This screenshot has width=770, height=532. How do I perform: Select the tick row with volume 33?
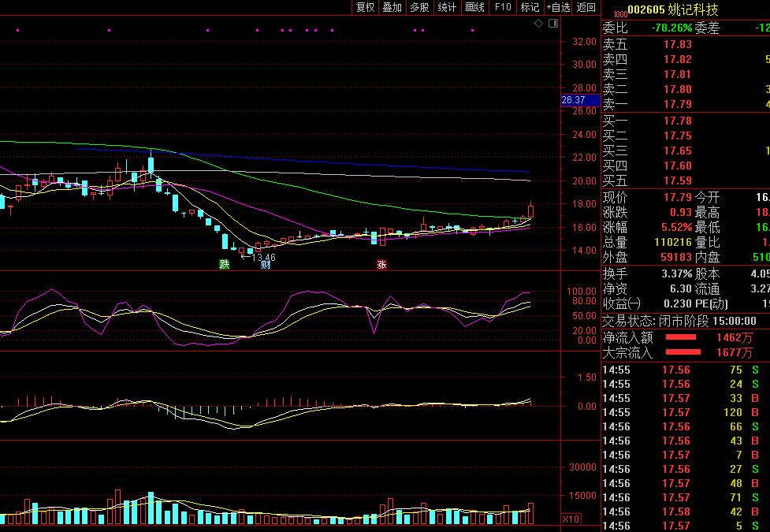point(686,398)
